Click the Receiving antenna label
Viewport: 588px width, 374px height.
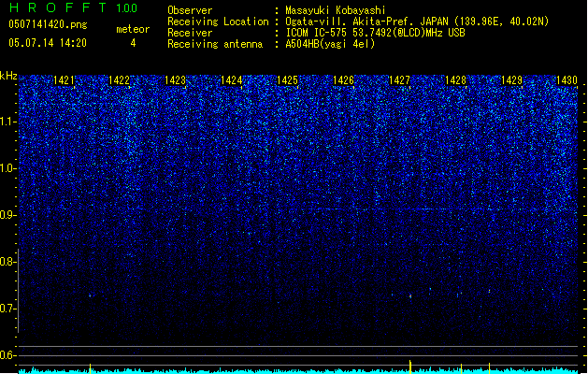215,44
